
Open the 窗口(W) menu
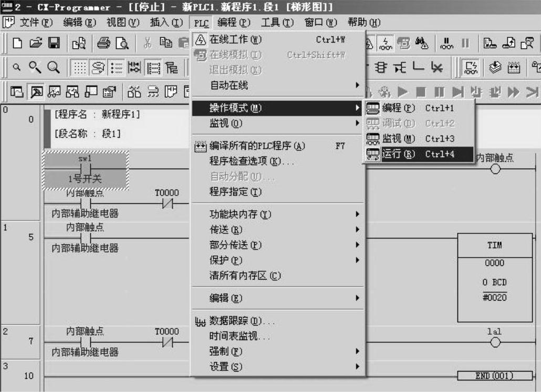click(x=320, y=23)
